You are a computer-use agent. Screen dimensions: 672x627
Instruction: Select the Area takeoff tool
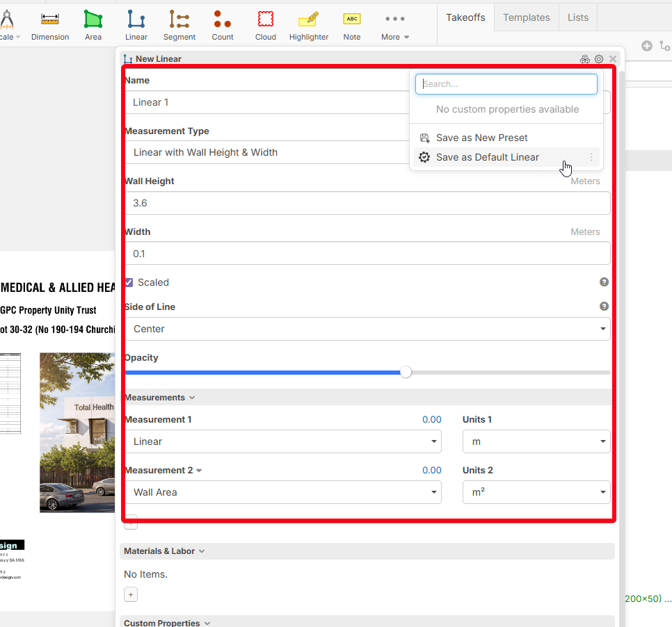coord(93,25)
